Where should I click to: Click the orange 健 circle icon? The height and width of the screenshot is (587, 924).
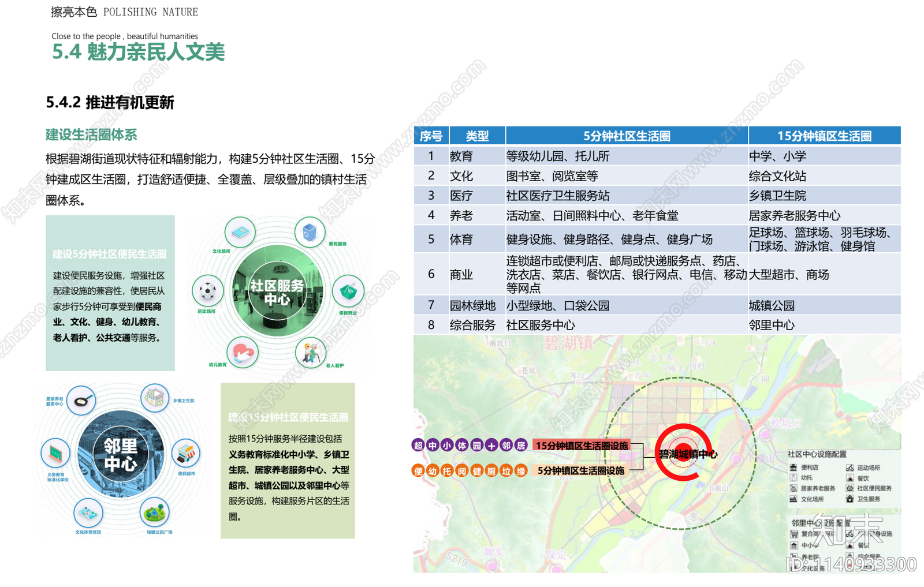(x=476, y=471)
